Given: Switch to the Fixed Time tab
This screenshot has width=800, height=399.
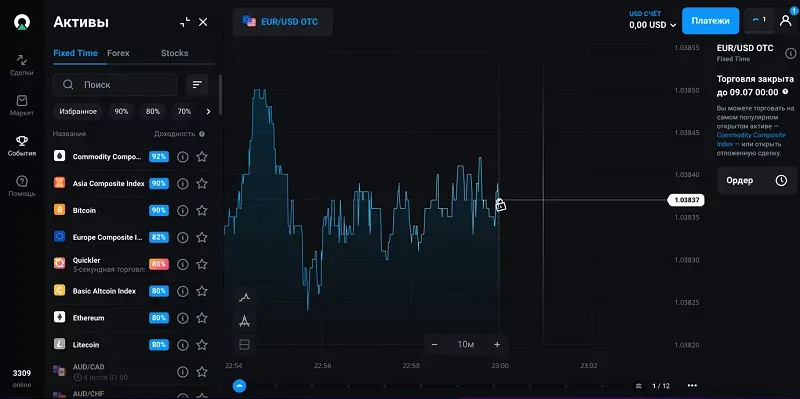Looking at the screenshot, I should (x=76, y=53).
